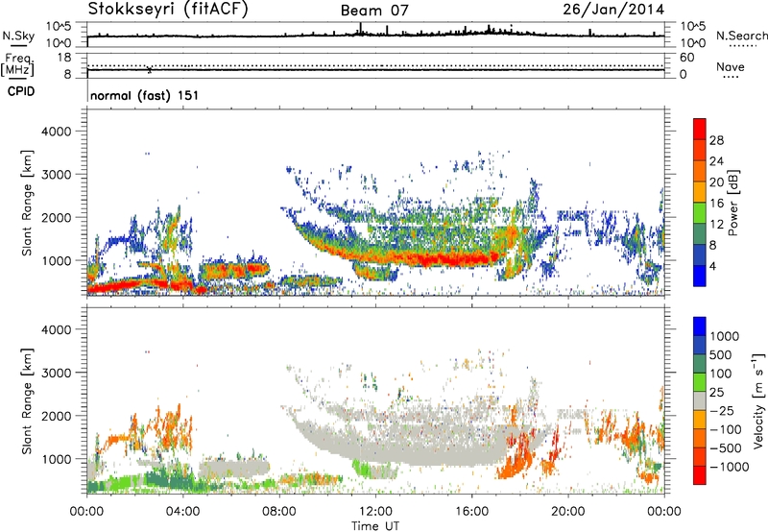Click the '28' value on the Power colorbar

716,140
